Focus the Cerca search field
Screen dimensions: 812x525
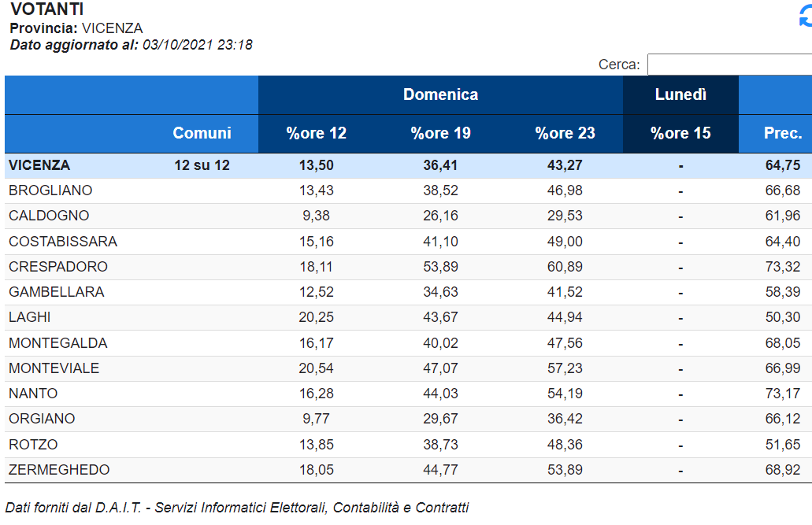click(729, 65)
